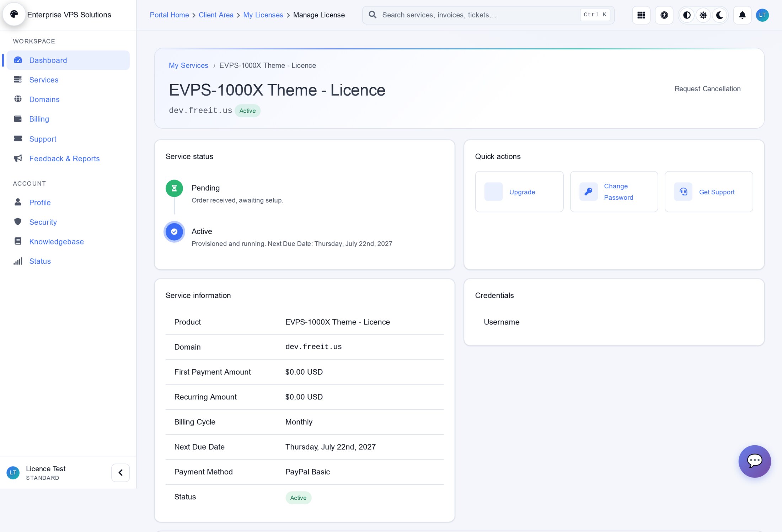The image size is (782, 532).
Task: Click the Services server icon
Action: pyautogui.click(x=18, y=80)
